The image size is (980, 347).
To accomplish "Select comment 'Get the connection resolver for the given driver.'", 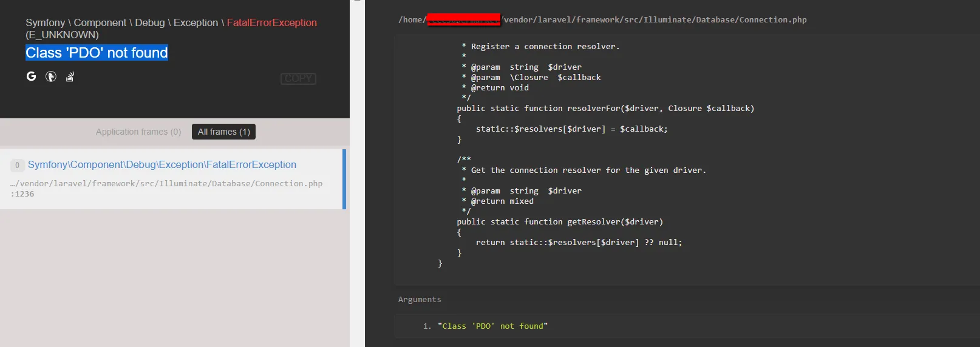I will 588,170.
